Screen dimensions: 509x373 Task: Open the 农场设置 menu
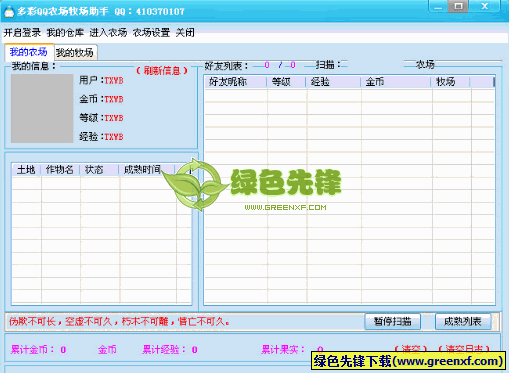(151, 33)
